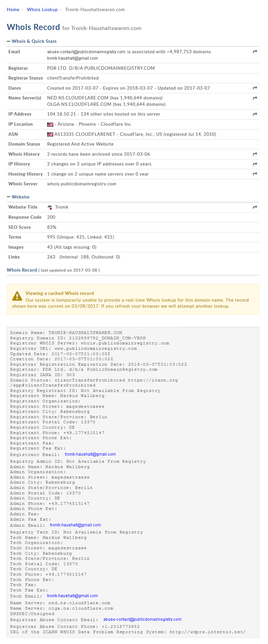The width and height of the screenshot is (268, 644).
Task: Click SEO Score value 83%
Action: click(x=52, y=227)
